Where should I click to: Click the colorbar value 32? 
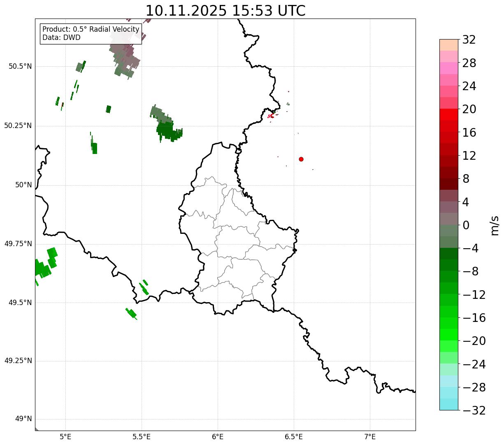(x=469, y=40)
